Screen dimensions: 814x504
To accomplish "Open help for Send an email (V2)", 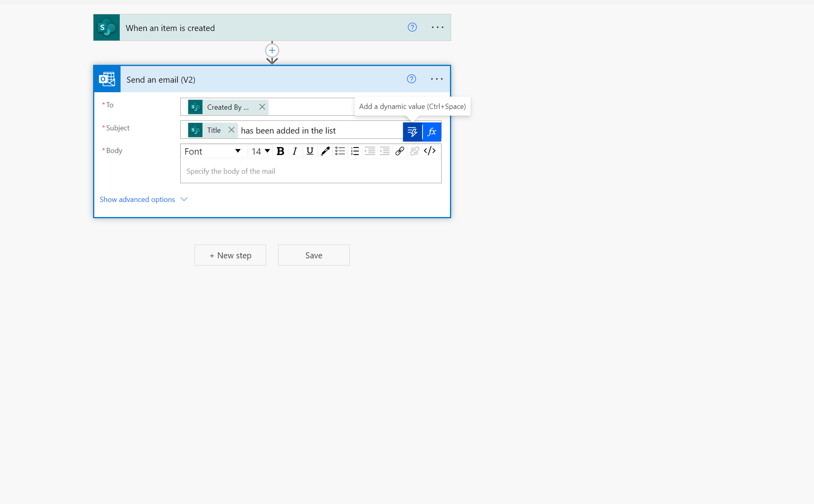I will pos(411,79).
